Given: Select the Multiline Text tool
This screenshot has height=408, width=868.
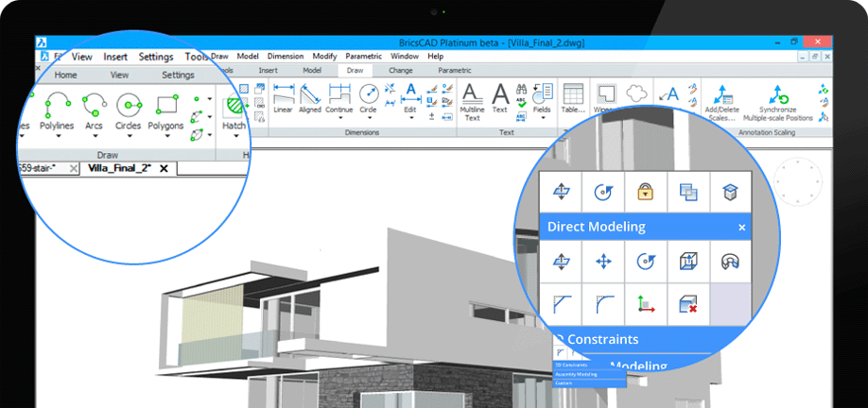Looking at the screenshot, I should point(472,102).
